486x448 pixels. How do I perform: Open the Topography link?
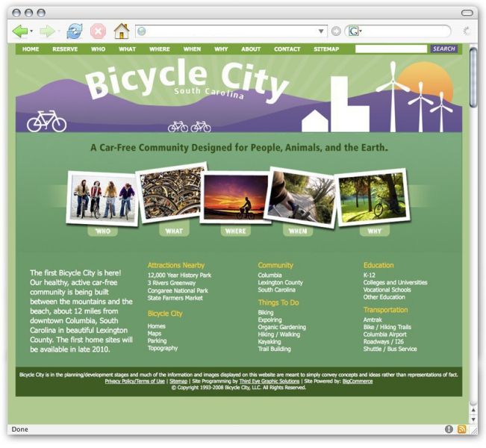tap(163, 348)
